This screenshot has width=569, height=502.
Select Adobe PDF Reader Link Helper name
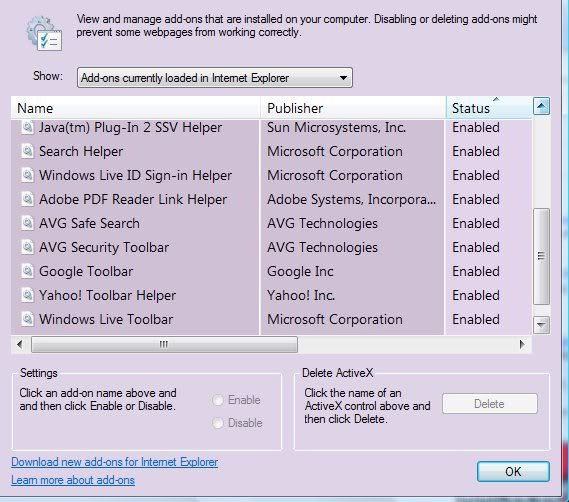pyautogui.click(x=133, y=199)
